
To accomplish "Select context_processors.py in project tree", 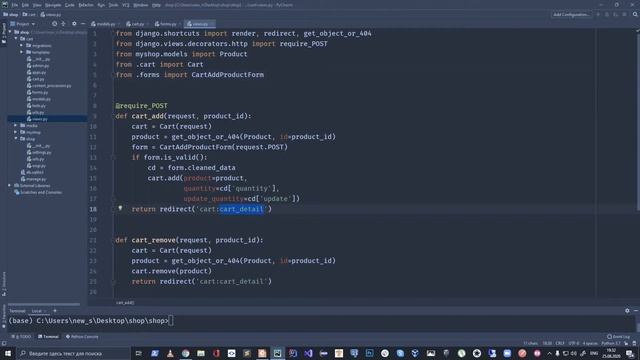I will click(x=49, y=86).
